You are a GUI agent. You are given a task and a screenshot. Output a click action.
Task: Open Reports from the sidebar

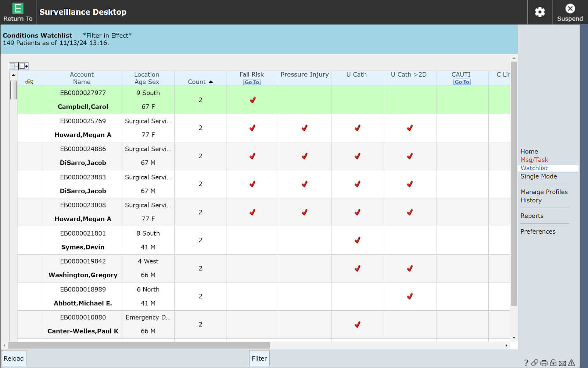point(532,216)
